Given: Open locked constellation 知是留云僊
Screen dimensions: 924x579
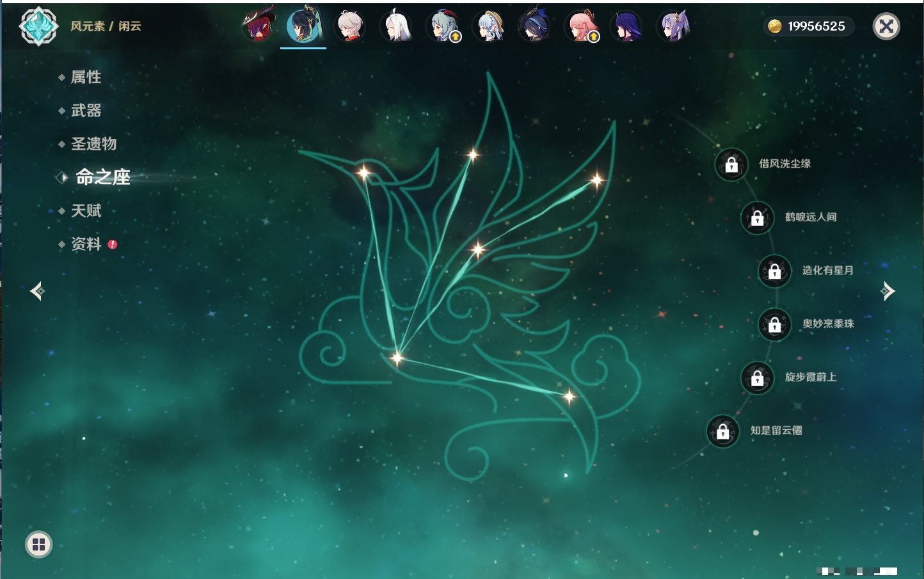Looking at the screenshot, I should (722, 431).
